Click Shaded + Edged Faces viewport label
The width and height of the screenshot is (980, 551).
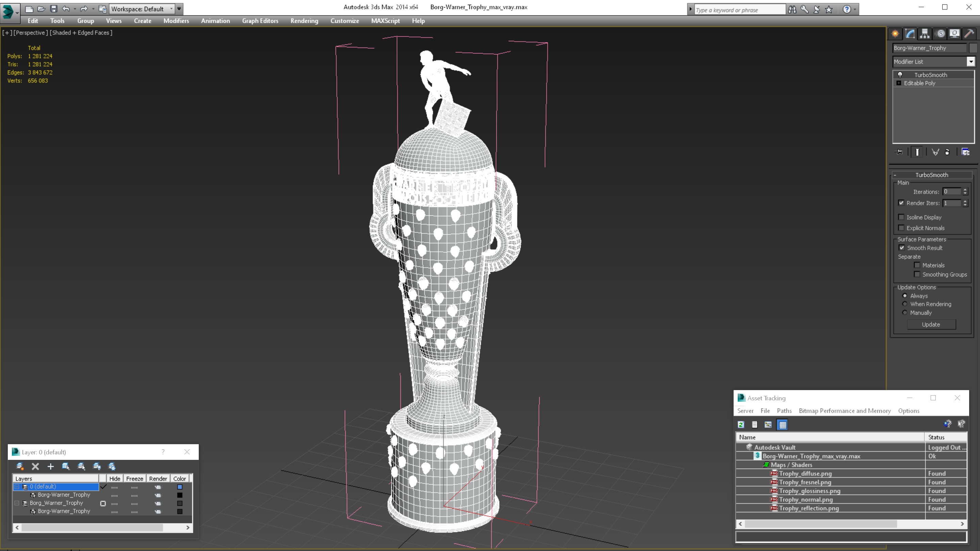(x=81, y=33)
